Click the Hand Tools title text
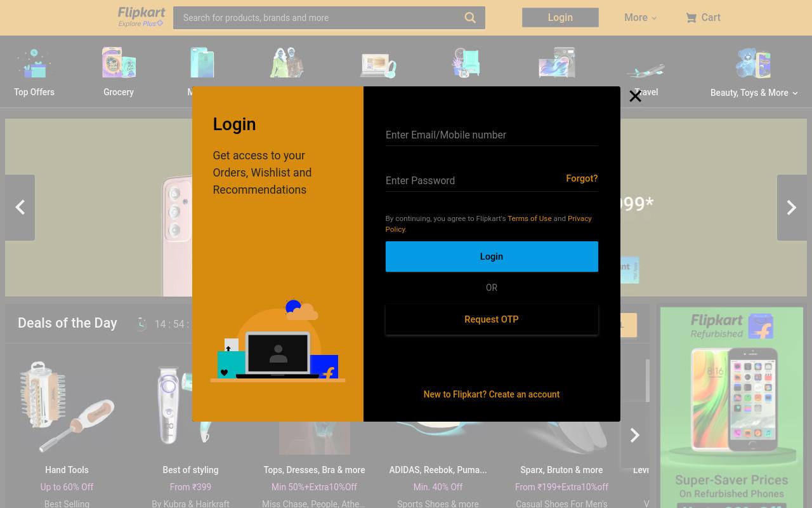Viewport: 812px width, 508px height. [67, 470]
